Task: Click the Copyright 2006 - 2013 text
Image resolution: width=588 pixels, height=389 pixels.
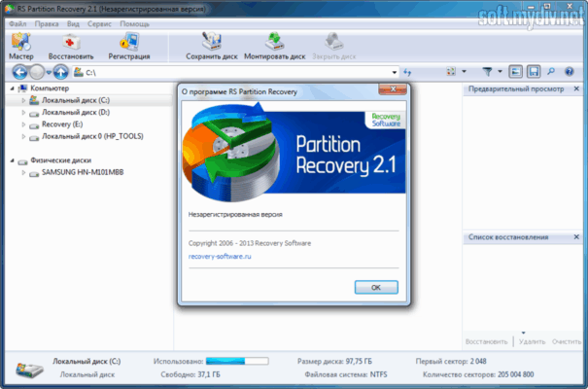Action: point(250,243)
